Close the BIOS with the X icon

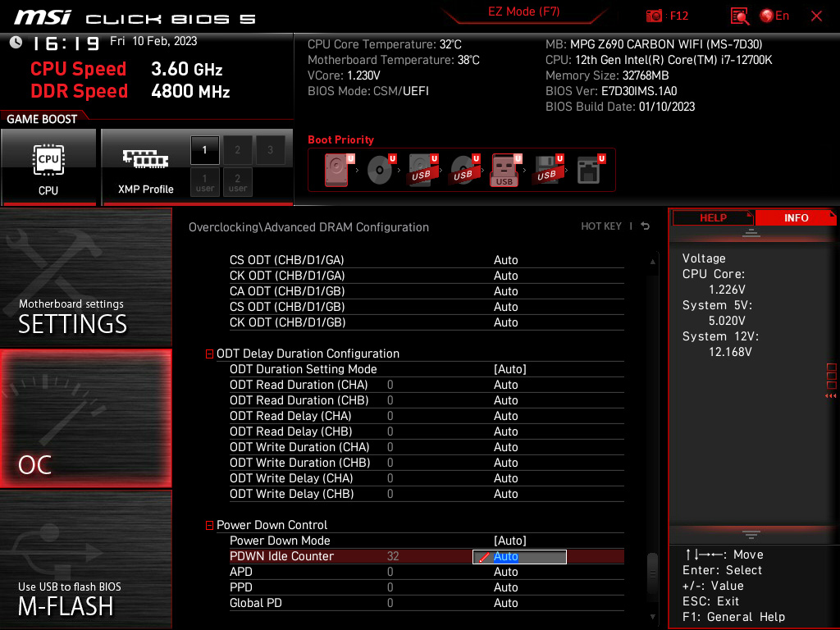coord(816,16)
